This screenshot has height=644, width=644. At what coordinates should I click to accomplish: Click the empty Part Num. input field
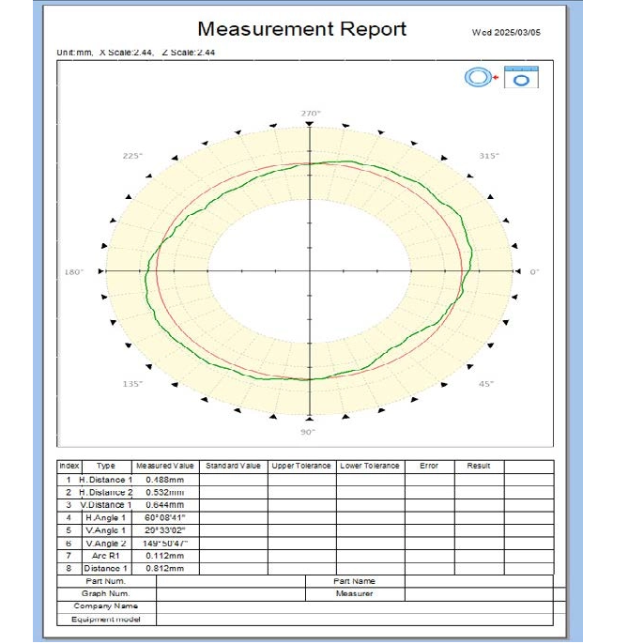click(230, 581)
